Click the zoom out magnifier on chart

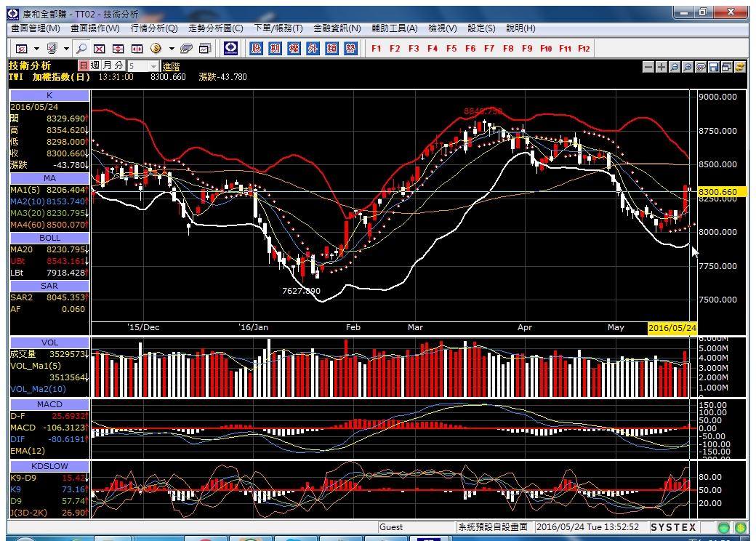675,67
